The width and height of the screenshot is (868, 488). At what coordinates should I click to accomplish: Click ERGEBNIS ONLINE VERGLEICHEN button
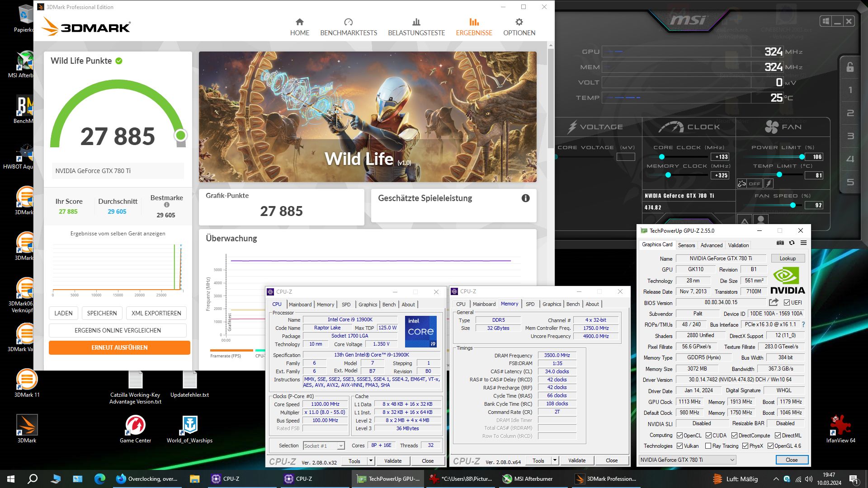point(118,330)
